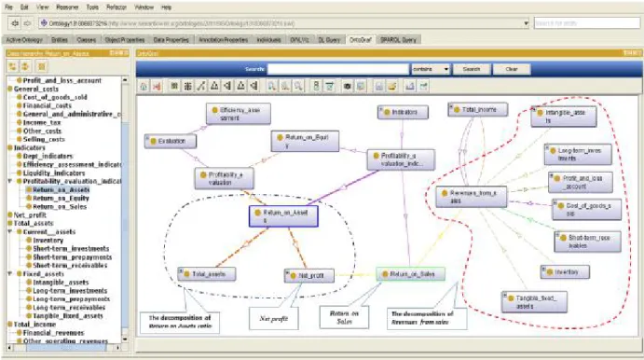Select the Revenues_from_sales node in the graph
644x360 pixels.
(x=471, y=197)
